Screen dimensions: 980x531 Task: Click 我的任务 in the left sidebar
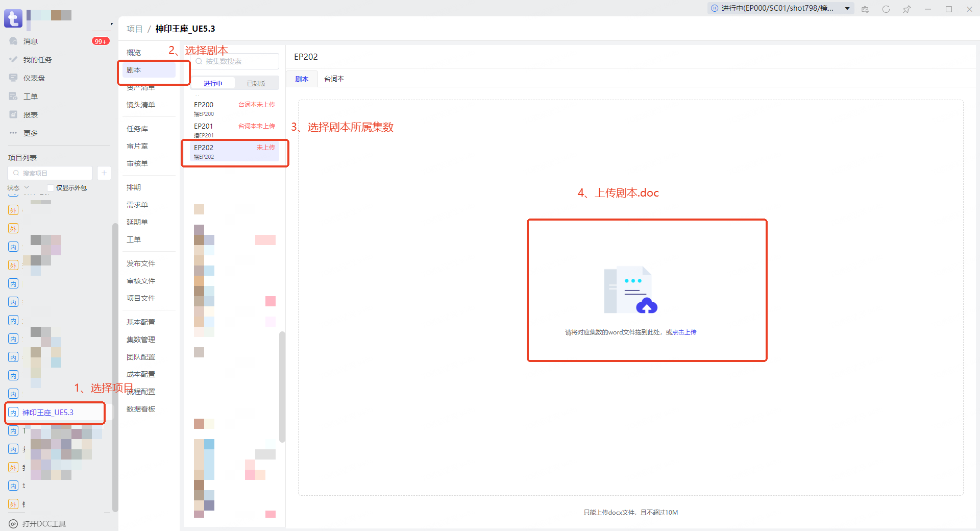(x=37, y=60)
